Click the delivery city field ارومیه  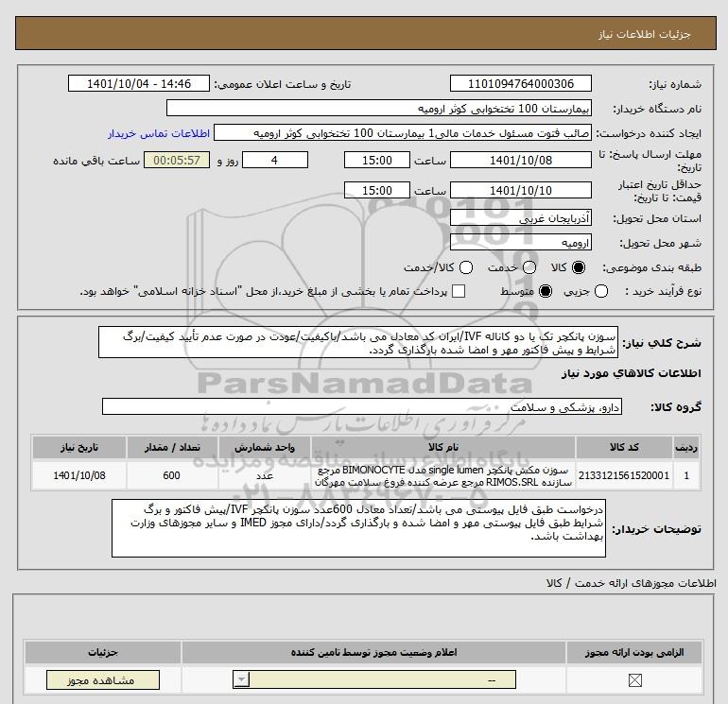pyautogui.click(x=520, y=242)
